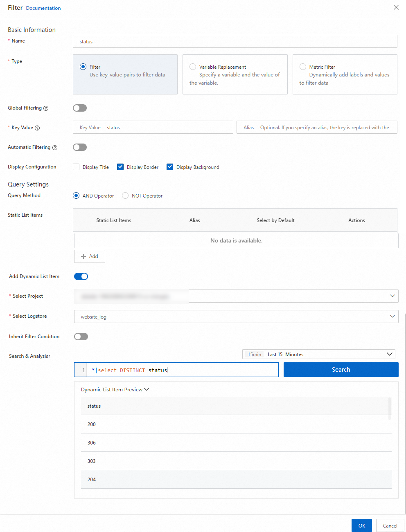Turn on Automatic Filtering toggle
Image resolution: width=406 pixels, height=532 pixels.
click(80, 147)
